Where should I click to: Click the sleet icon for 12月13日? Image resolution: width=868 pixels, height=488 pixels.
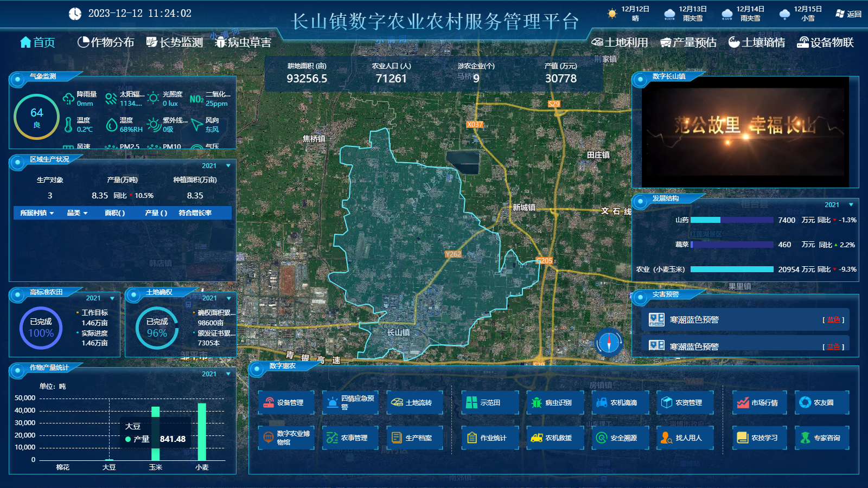[x=670, y=14]
